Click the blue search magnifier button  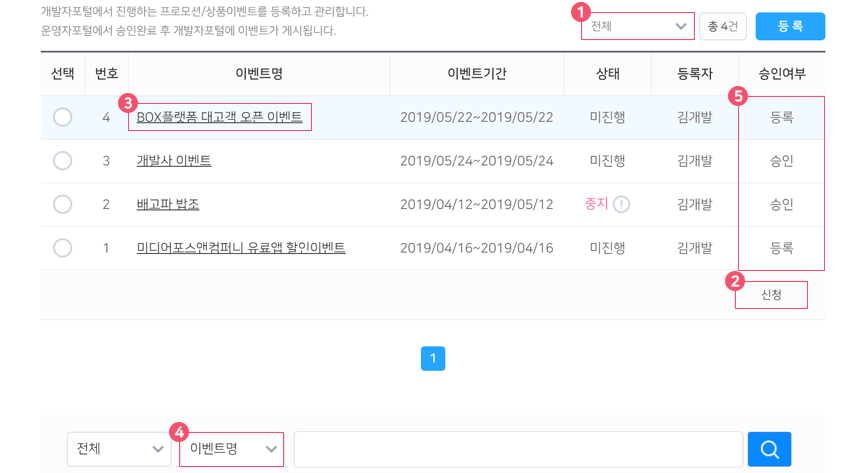click(769, 449)
